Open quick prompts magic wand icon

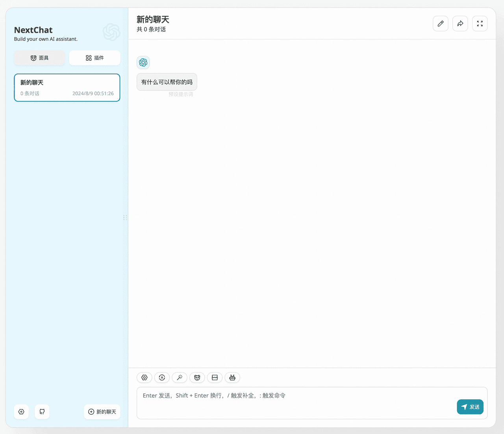point(180,378)
